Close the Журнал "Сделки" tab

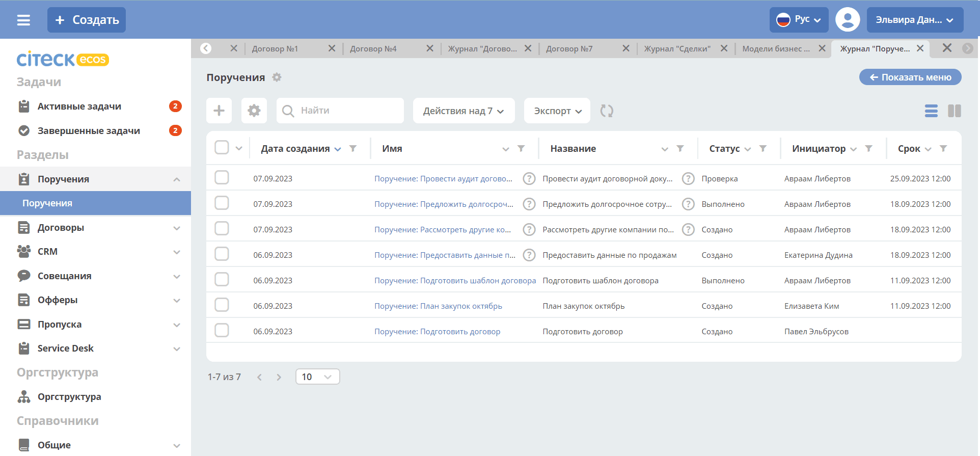point(724,48)
